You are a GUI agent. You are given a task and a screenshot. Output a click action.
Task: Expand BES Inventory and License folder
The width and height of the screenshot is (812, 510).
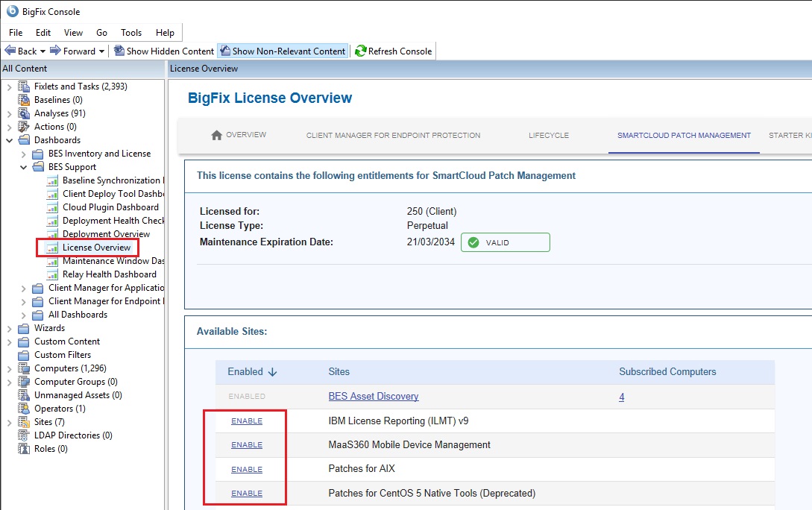(x=23, y=154)
